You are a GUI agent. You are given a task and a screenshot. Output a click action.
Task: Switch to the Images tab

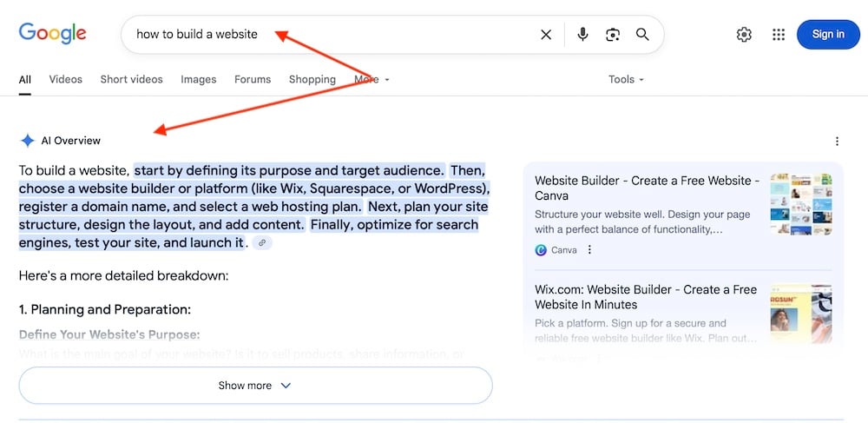[198, 79]
